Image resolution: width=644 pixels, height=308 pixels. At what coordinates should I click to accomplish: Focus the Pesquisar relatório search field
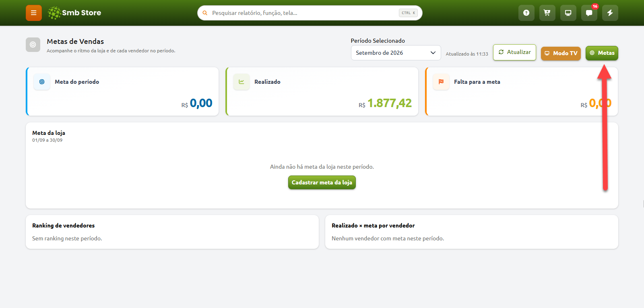click(310, 13)
